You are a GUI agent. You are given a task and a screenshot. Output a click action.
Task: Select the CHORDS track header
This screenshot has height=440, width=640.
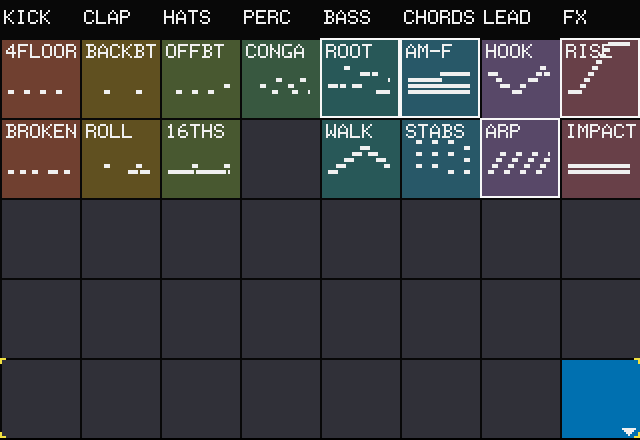(439, 18)
